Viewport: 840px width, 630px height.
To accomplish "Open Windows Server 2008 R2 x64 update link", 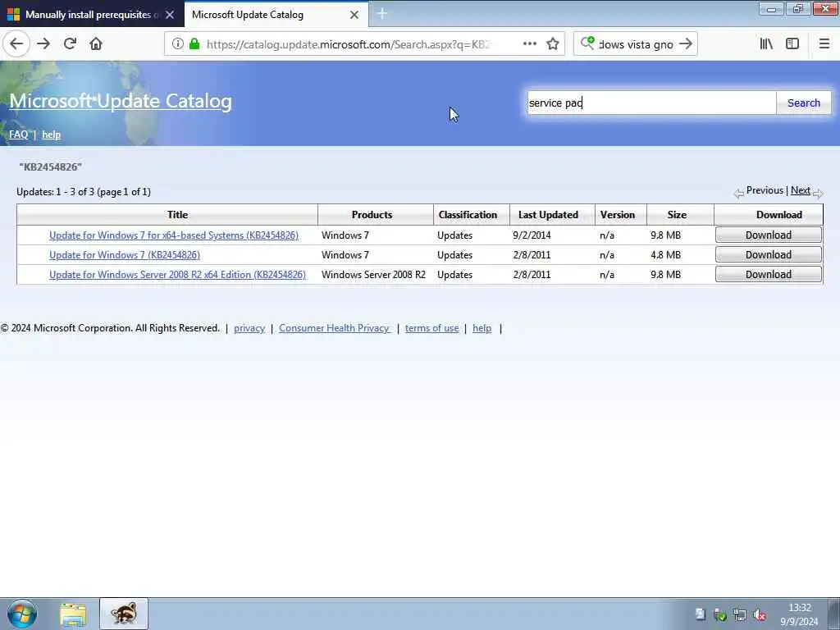I will 177,274.
